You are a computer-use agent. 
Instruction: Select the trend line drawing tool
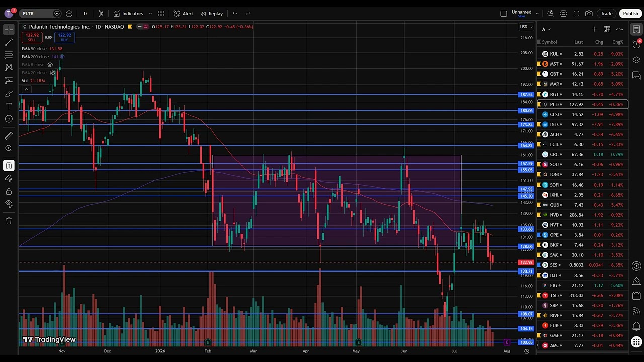9,42
